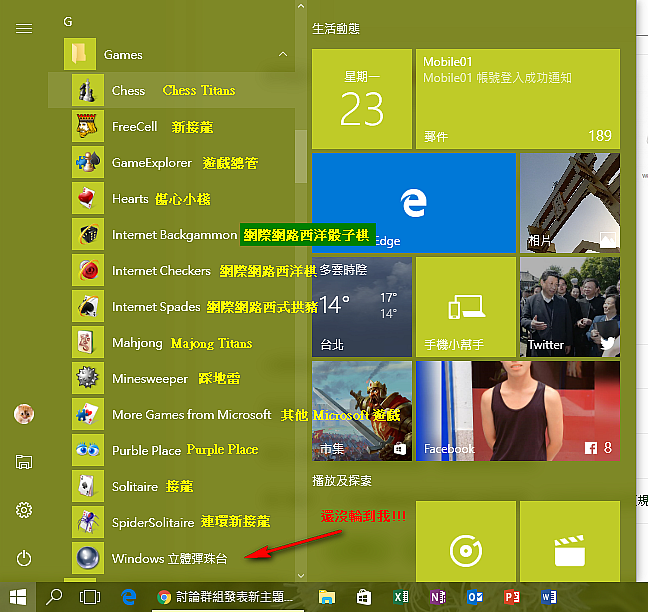Open File Explorer on the taskbar
Viewport: 648px width, 612px height.
(x=326, y=597)
